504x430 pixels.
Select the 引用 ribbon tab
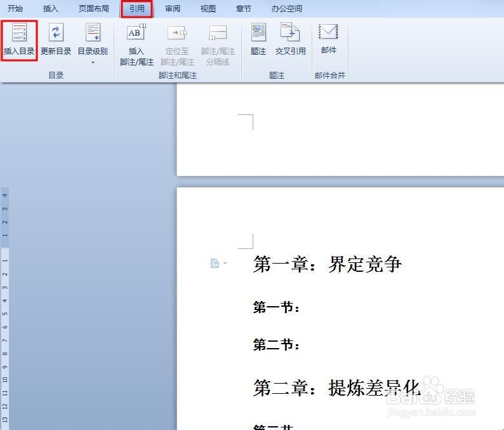[x=137, y=9]
